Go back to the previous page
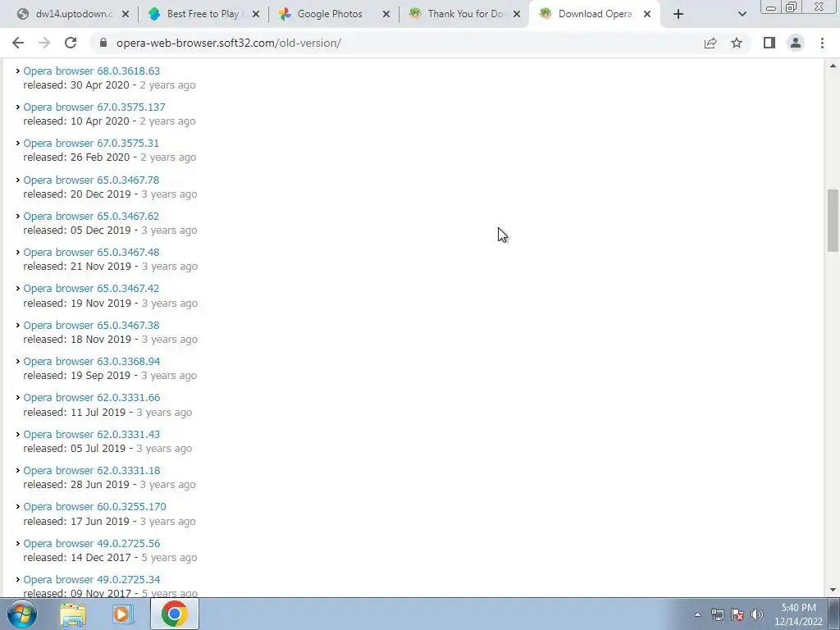This screenshot has width=840, height=630. pyautogui.click(x=18, y=43)
